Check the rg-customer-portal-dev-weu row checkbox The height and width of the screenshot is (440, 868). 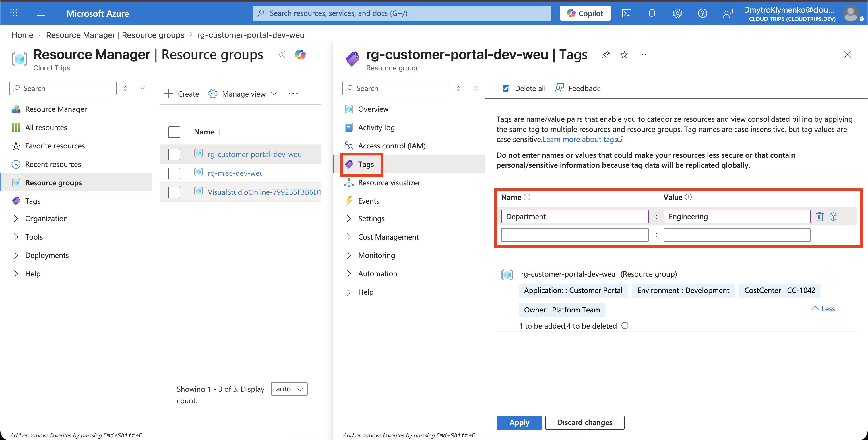tap(174, 154)
